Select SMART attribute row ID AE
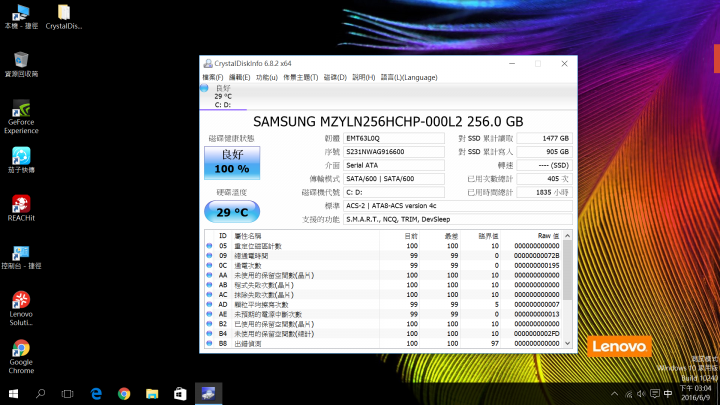This screenshot has height=405, width=720. click(384, 314)
